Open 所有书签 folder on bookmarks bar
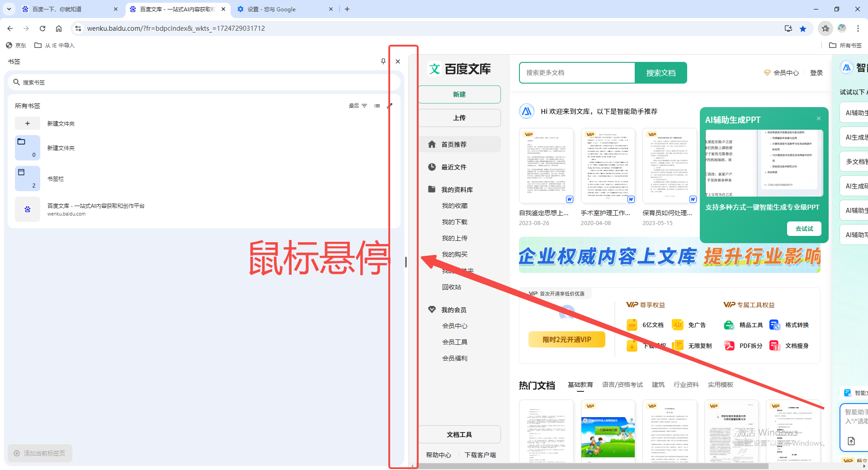This screenshot has height=470, width=868. [845, 45]
